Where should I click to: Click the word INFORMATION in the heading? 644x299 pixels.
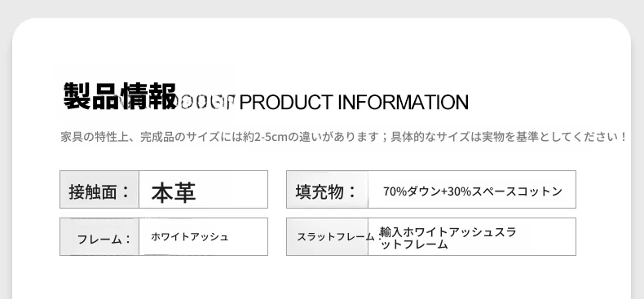tap(403, 102)
